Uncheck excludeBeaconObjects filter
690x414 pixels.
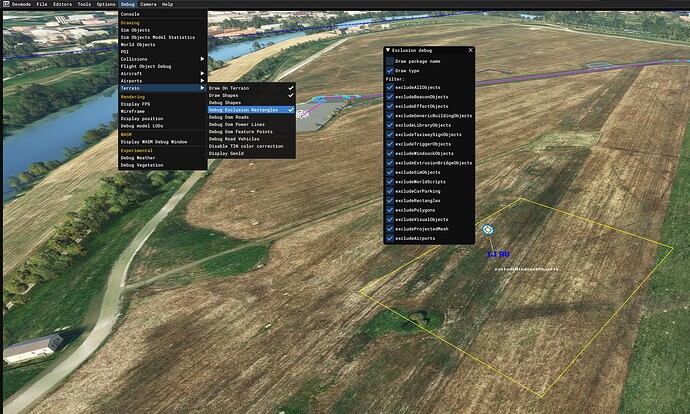tap(390, 97)
